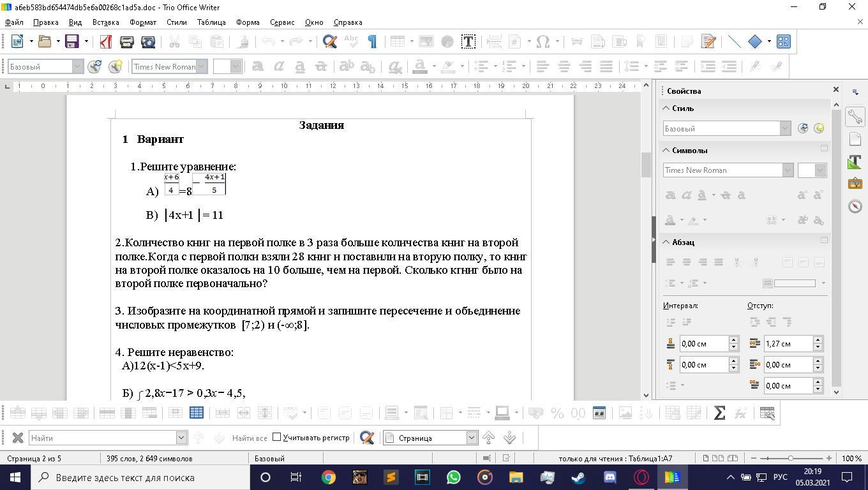Image resolution: width=868 pixels, height=490 pixels.
Task: Toggle formatting marks (pilcrow) icon
Action: tap(372, 41)
